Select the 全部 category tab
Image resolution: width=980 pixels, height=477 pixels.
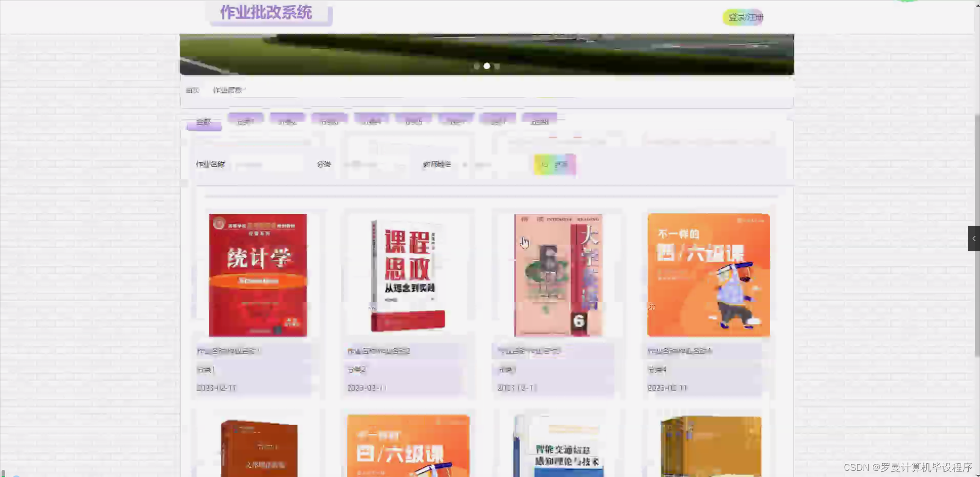(204, 122)
